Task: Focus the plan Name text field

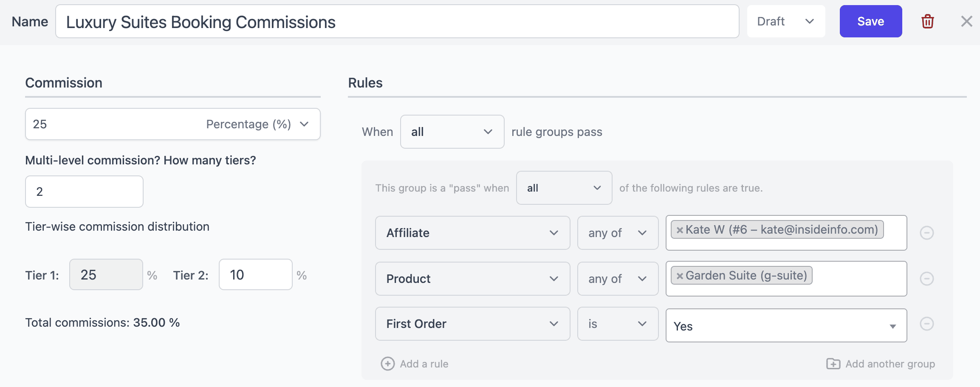Action: 397,21
